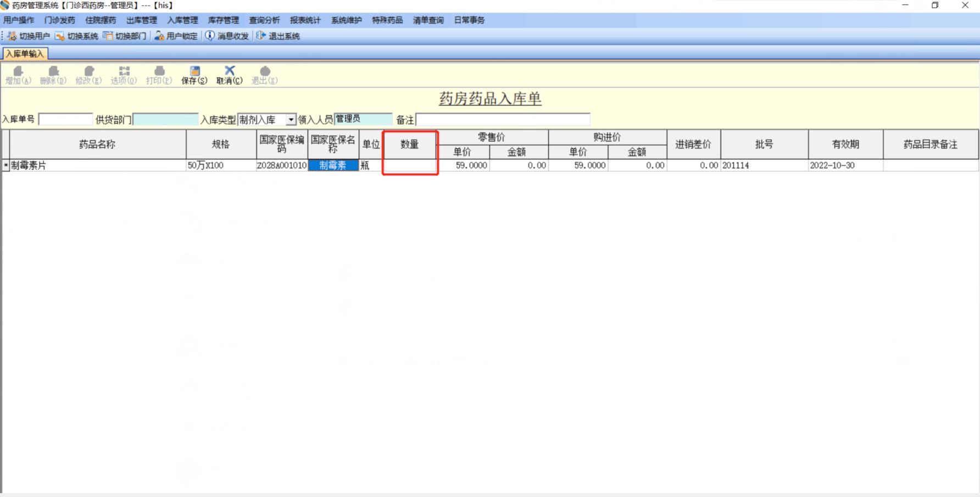This screenshot has width=980, height=497.
Task: Click the 瓶 unit cell
Action: click(371, 165)
